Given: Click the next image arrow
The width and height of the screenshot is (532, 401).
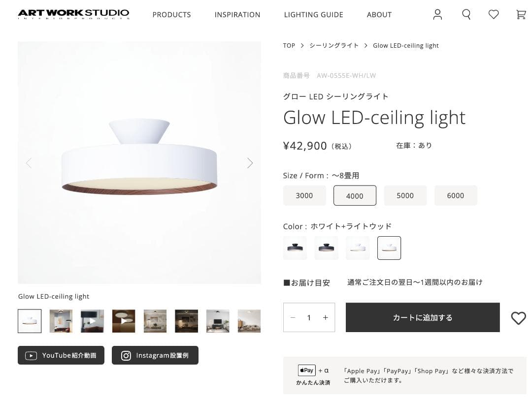Looking at the screenshot, I should point(250,162).
